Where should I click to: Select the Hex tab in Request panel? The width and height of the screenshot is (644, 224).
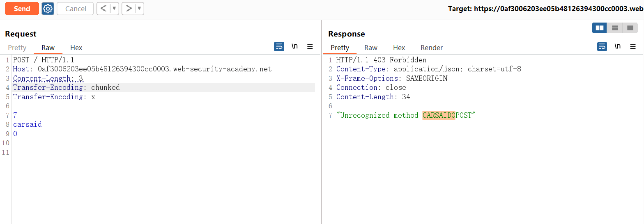76,48
